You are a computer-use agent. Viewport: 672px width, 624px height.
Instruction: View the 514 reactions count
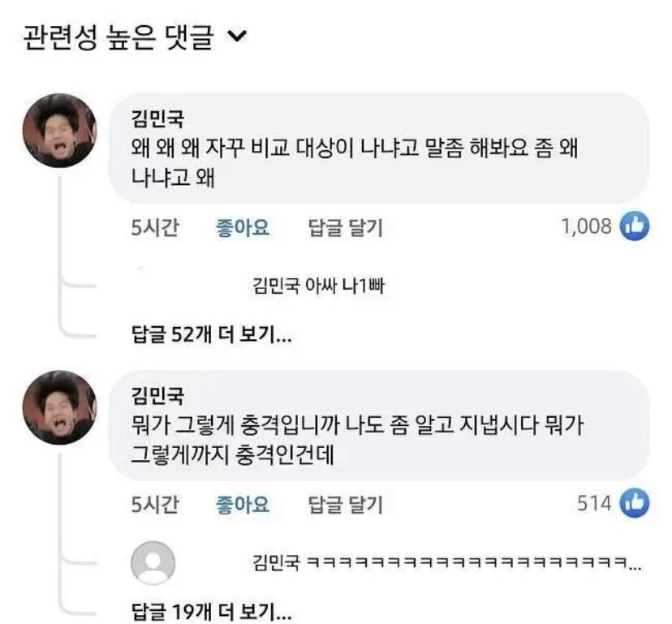click(594, 503)
